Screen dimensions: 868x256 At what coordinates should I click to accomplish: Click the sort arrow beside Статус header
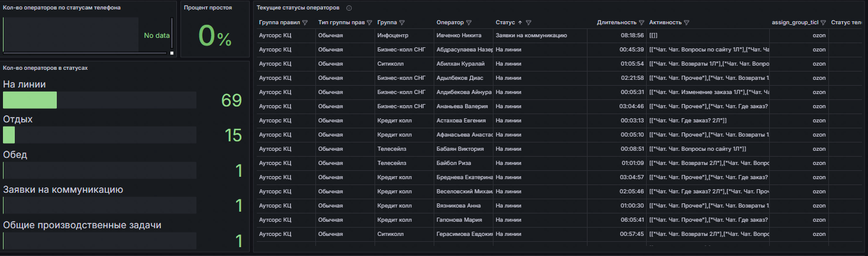coord(520,22)
